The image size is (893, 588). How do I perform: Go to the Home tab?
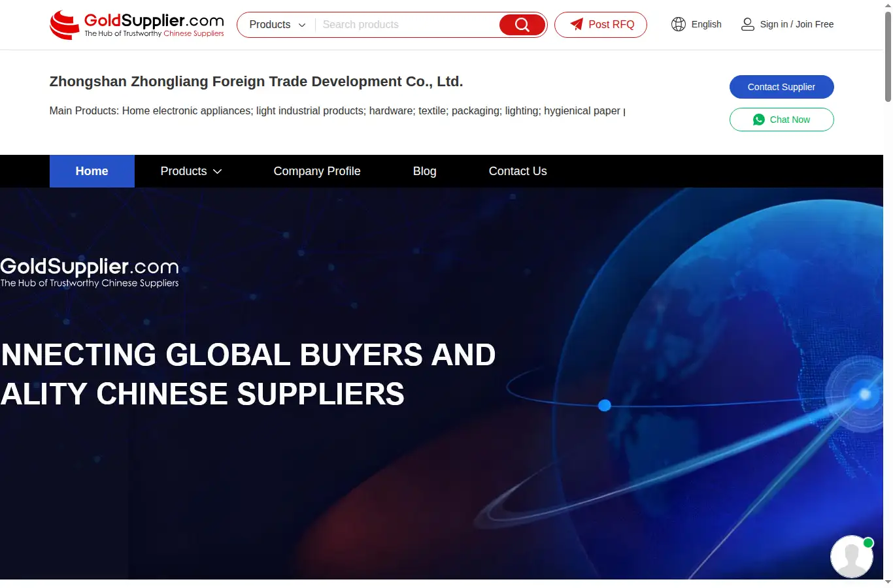coord(92,171)
